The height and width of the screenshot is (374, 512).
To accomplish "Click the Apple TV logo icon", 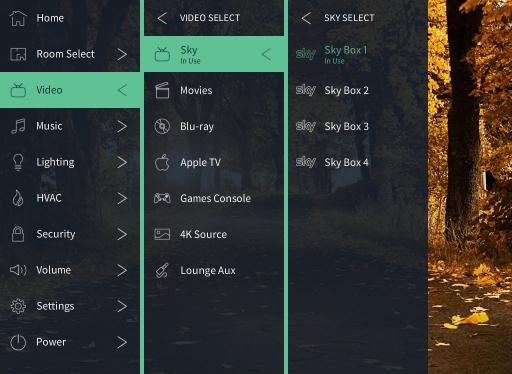I will click(162, 162).
